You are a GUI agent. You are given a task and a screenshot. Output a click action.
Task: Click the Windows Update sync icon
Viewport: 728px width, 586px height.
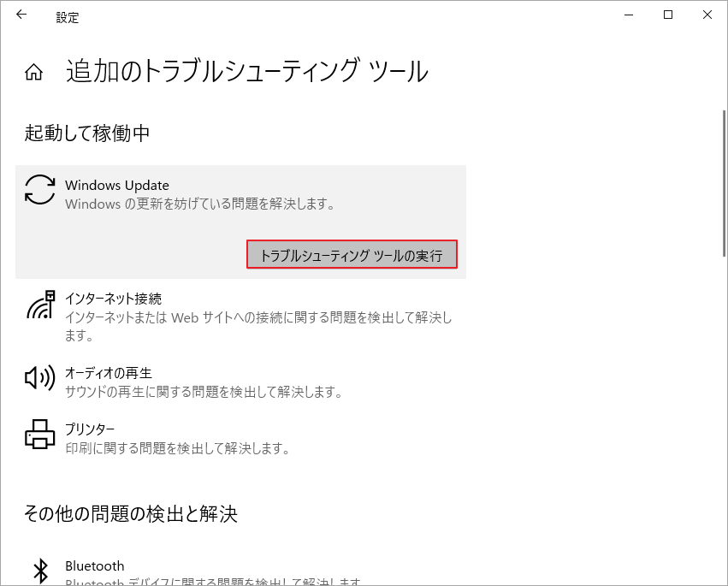pos(40,189)
